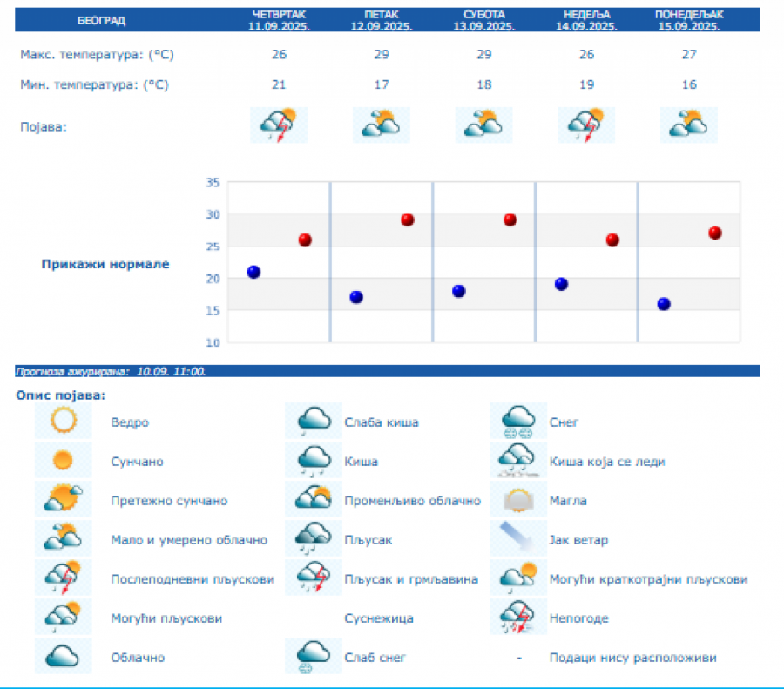Screen dimensions: 784x689
Task: Click Thursday's blue min temperature dot
Action: (253, 272)
